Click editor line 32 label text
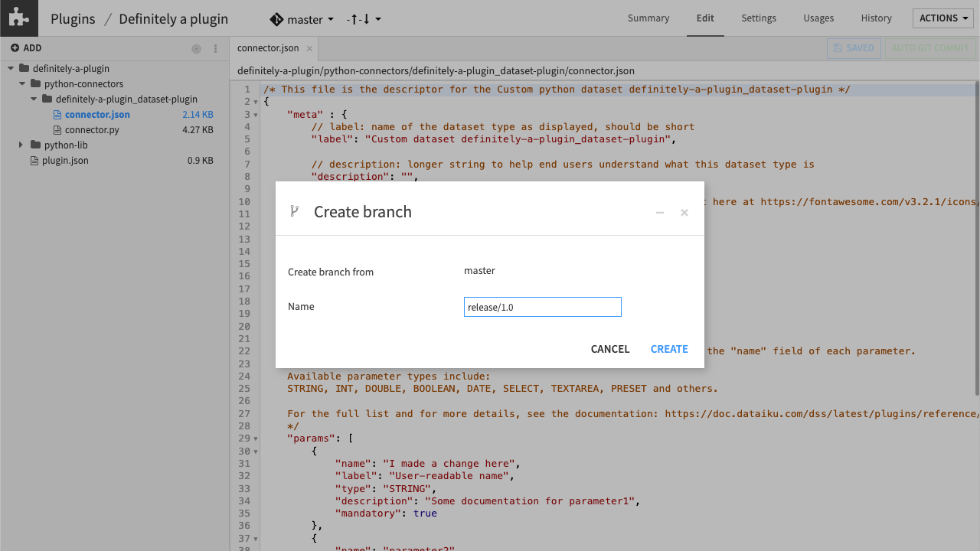The height and width of the screenshot is (551, 980). [x=425, y=476]
